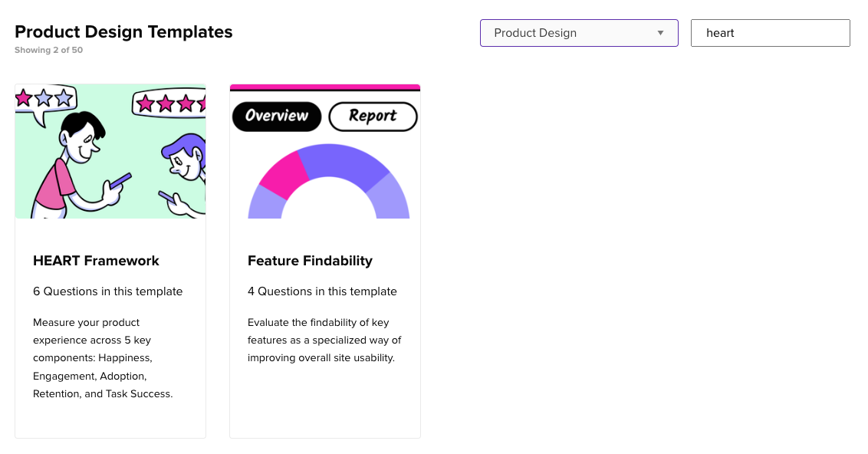Click the 'Showing 2 of 50' counter
868x454 pixels.
click(x=48, y=50)
